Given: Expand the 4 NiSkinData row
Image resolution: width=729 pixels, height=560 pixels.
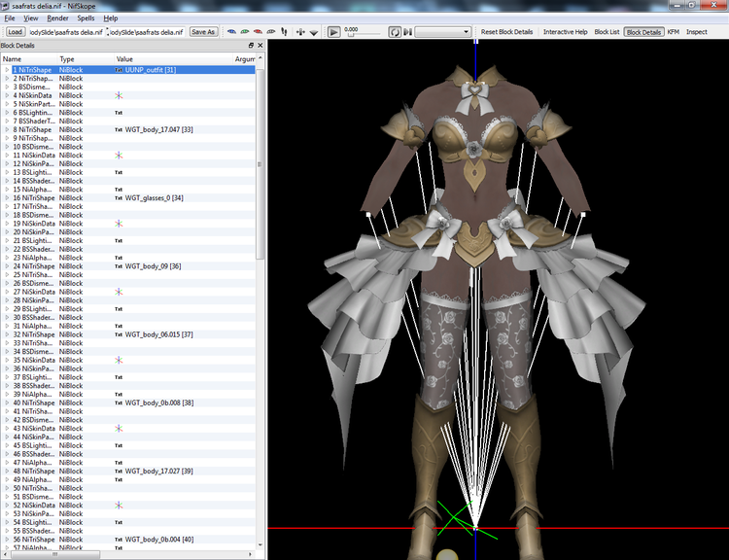Looking at the screenshot, I should pos(7,95).
